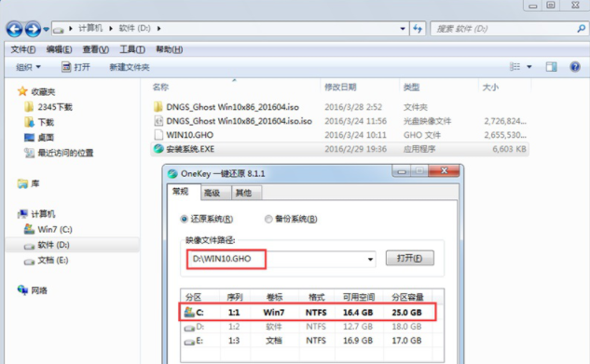
Task: Close the OneKey 一键还原 dialog
Action: pyautogui.click(x=444, y=171)
